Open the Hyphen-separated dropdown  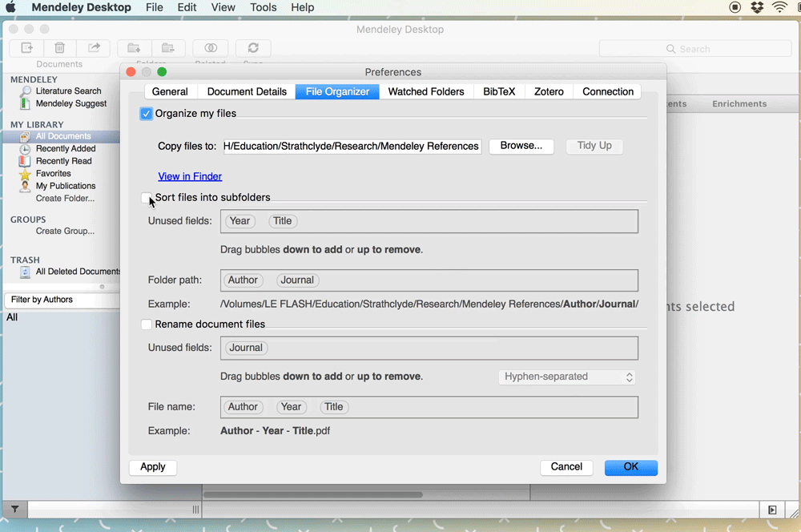566,377
